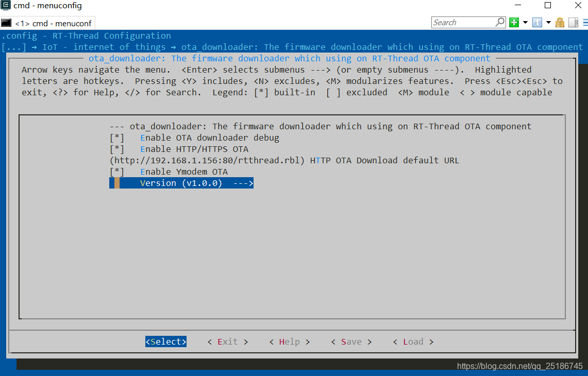The height and width of the screenshot is (376, 588).
Task: Maximize the cmd window
Action: pyautogui.click(x=548, y=5)
